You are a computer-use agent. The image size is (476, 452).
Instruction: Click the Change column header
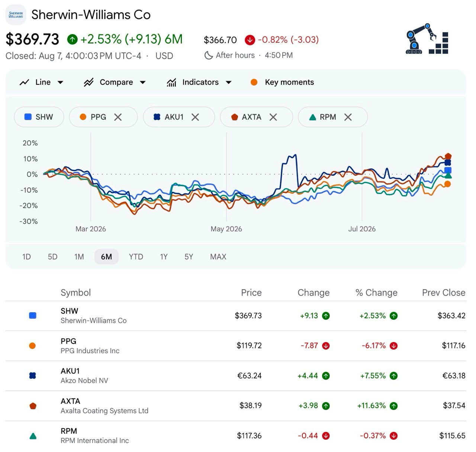tap(313, 293)
